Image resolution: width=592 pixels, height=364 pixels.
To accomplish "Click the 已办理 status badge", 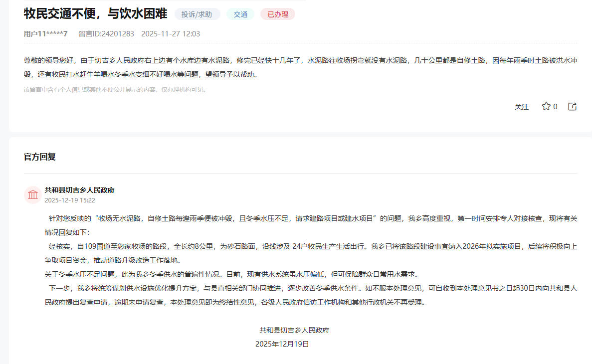I will tap(278, 14).
